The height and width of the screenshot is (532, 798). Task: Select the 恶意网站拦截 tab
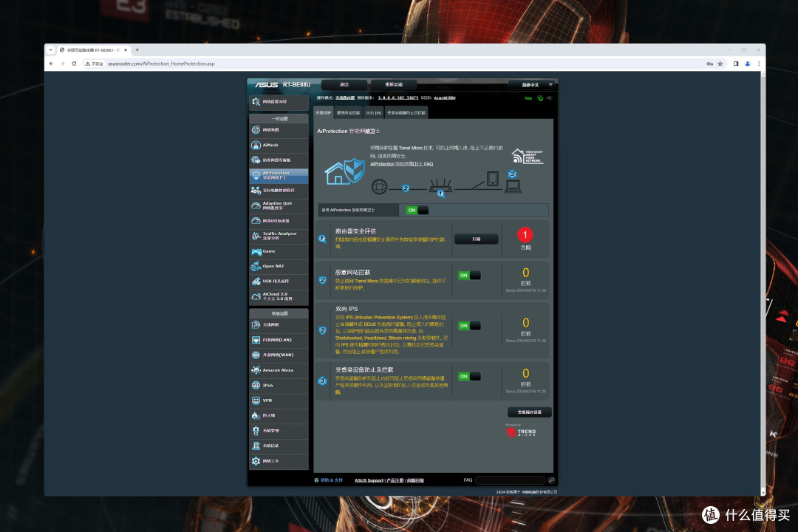(x=348, y=113)
